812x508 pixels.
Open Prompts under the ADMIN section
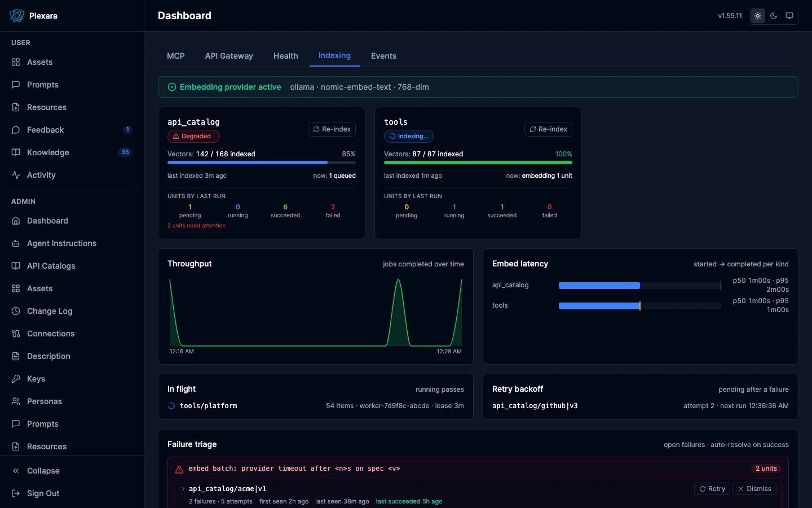tap(72, 424)
